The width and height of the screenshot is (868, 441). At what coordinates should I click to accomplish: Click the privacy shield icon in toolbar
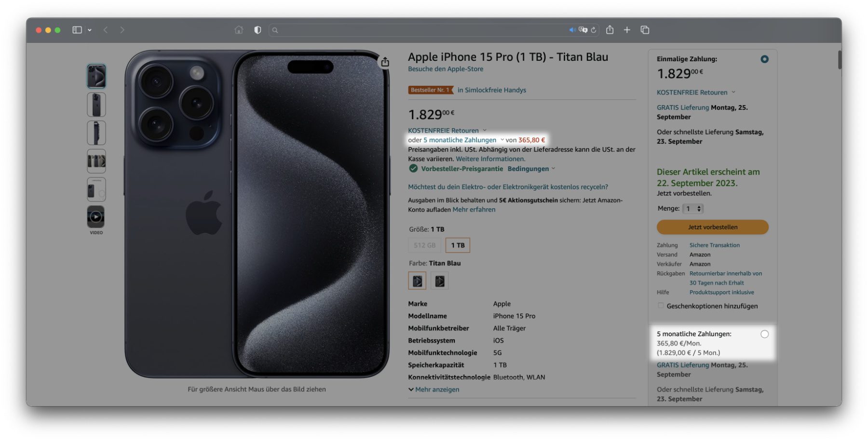258,30
